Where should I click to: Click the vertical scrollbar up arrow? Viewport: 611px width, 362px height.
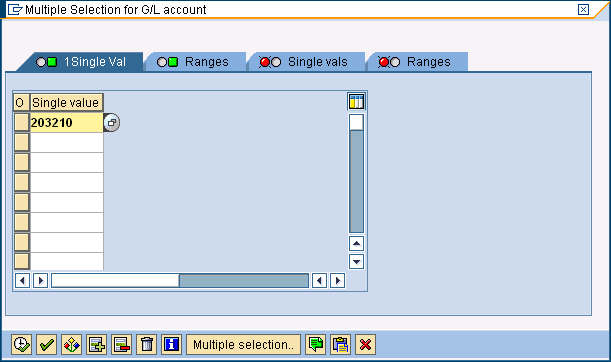[x=356, y=244]
